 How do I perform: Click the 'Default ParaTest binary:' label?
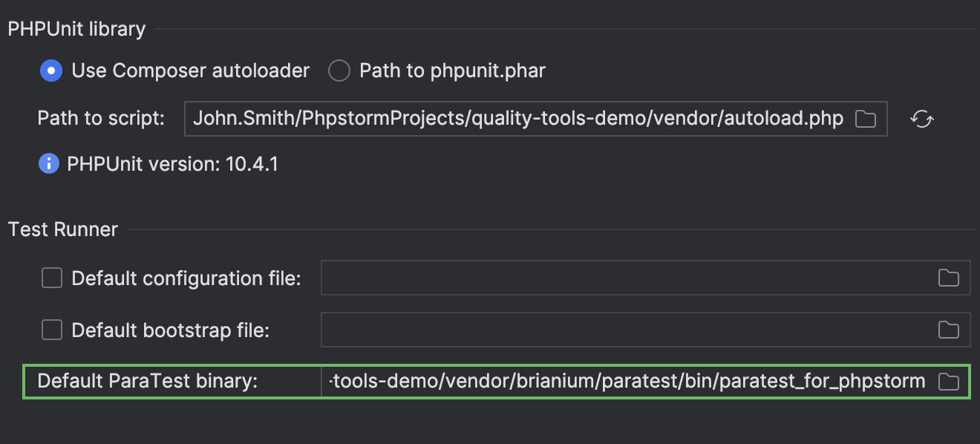147,382
